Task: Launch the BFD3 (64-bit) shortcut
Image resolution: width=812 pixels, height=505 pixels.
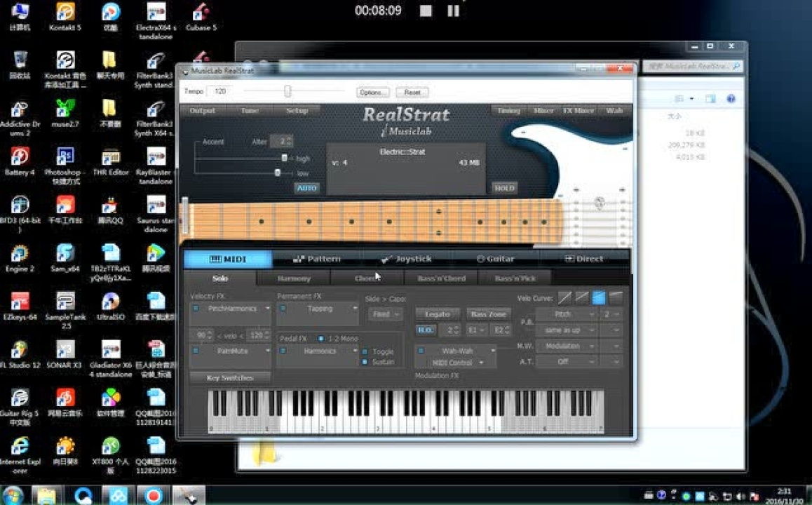Action: pyautogui.click(x=20, y=215)
